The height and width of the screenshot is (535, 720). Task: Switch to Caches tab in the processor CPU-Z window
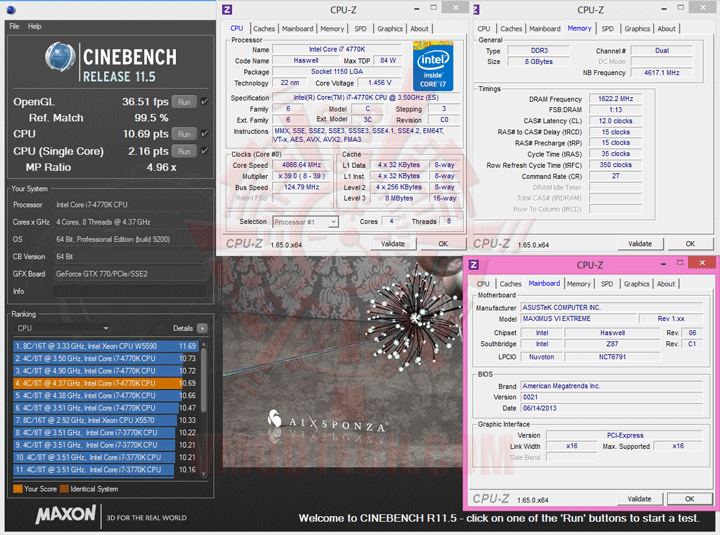[264, 28]
